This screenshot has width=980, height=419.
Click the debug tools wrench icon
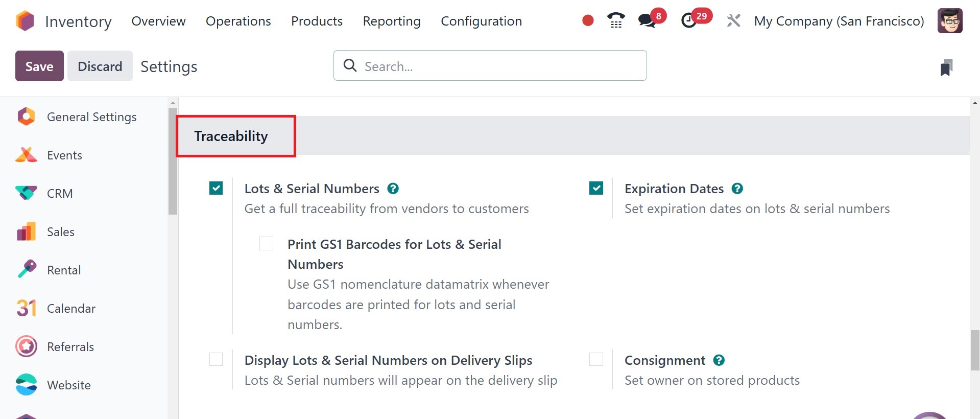[733, 21]
